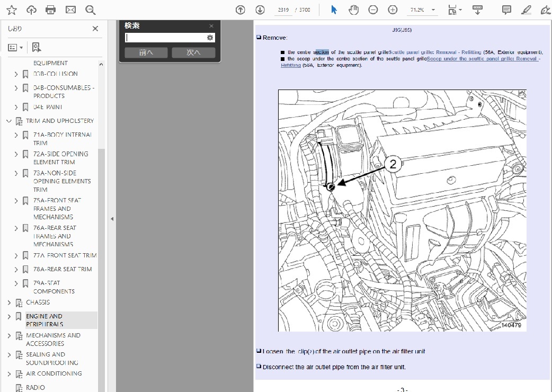552x392 pixels.
Task: Click the bookmark icon beside 71A-BODY INTERNAL TRIM
Action: tap(25, 135)
